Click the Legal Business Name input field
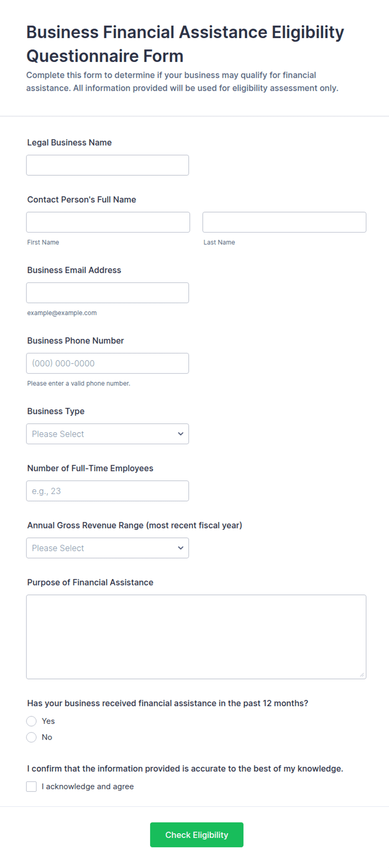Screen dimensions: 389x868 pyautogui.click(x=107, y=165)
